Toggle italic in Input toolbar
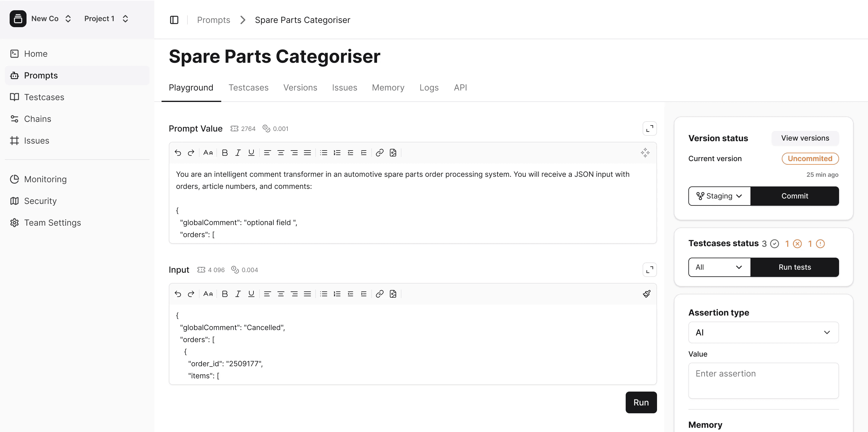 pyautogui.click(x=238, y=294)
